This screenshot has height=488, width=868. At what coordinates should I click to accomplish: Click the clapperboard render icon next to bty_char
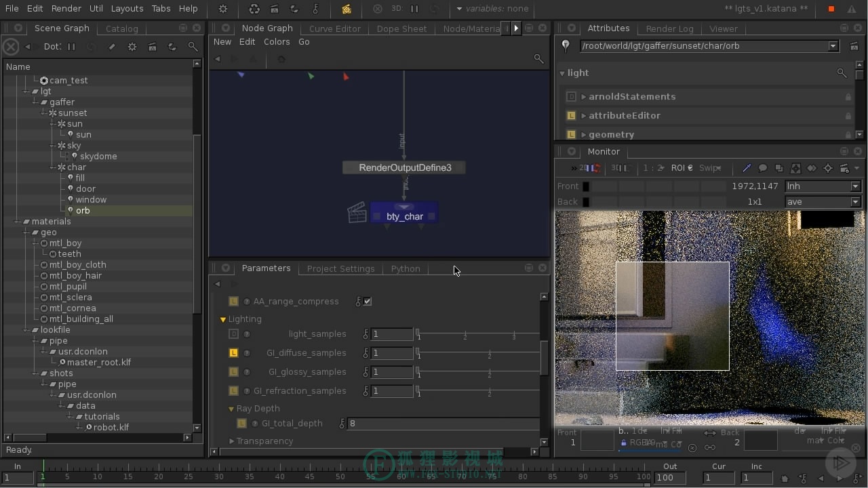357,213
